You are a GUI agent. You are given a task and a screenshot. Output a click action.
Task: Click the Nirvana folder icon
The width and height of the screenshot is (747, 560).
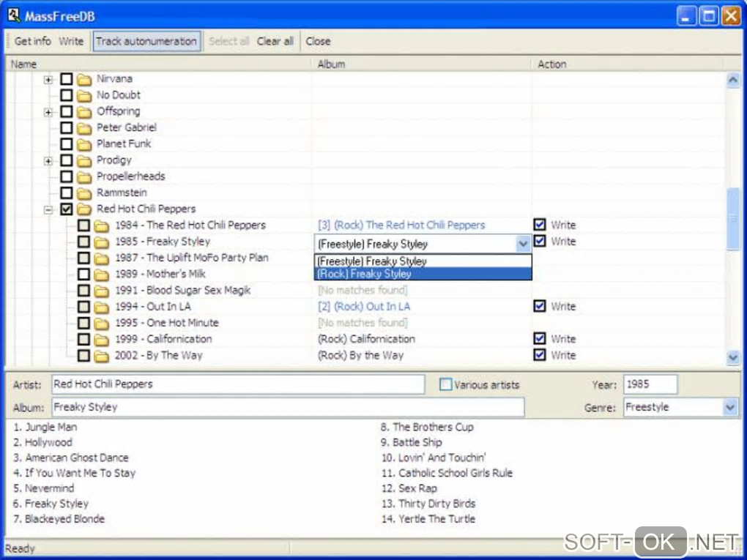pos(84,79)
